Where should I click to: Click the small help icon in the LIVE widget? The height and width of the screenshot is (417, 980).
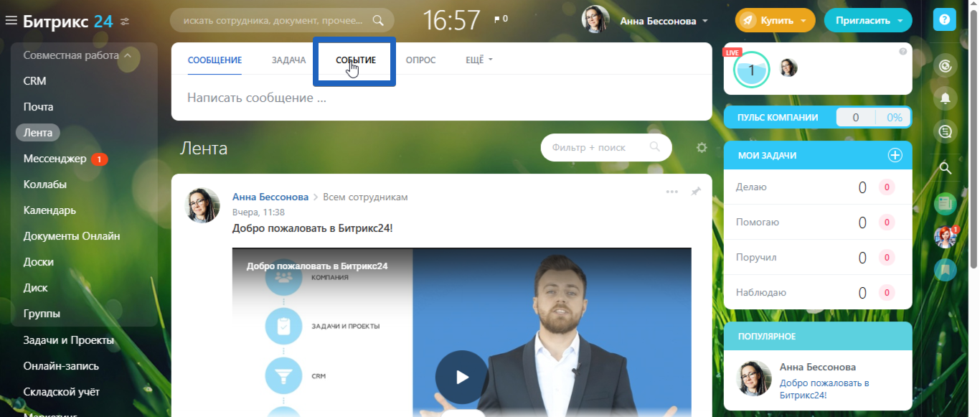(x=903, y=52)
